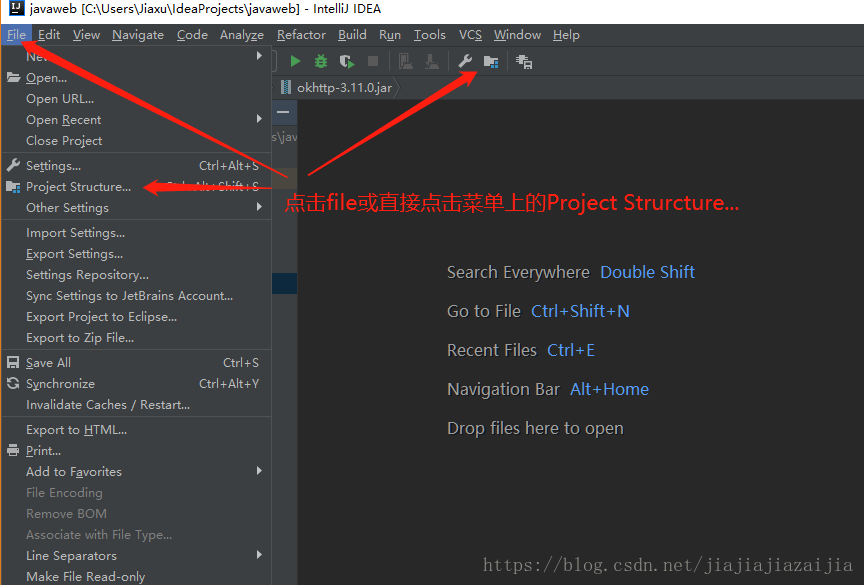The image size is (864, 585).
Task: Select Make File Read-only entry
Action: click(x=137, y=576)
